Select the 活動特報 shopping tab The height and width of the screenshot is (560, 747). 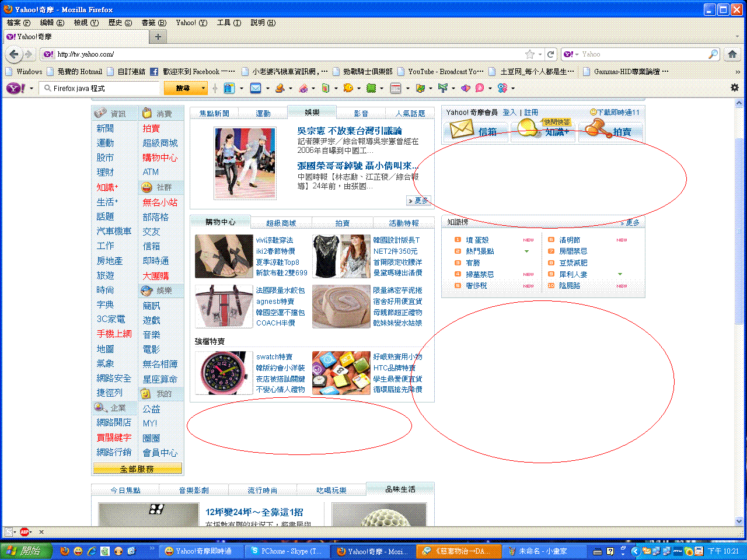coord(404,223)
